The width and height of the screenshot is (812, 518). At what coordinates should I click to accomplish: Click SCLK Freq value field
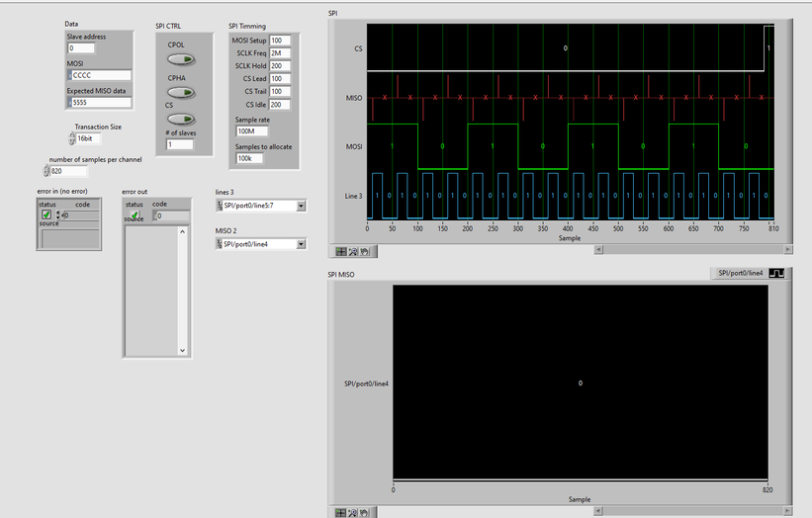point(280,53)
